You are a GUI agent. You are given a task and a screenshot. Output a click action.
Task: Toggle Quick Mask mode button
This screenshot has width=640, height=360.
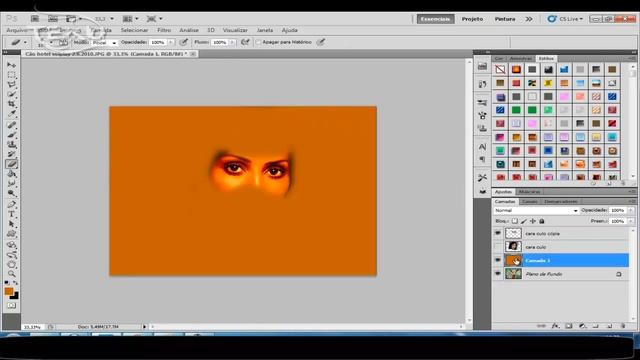(11, 305)
